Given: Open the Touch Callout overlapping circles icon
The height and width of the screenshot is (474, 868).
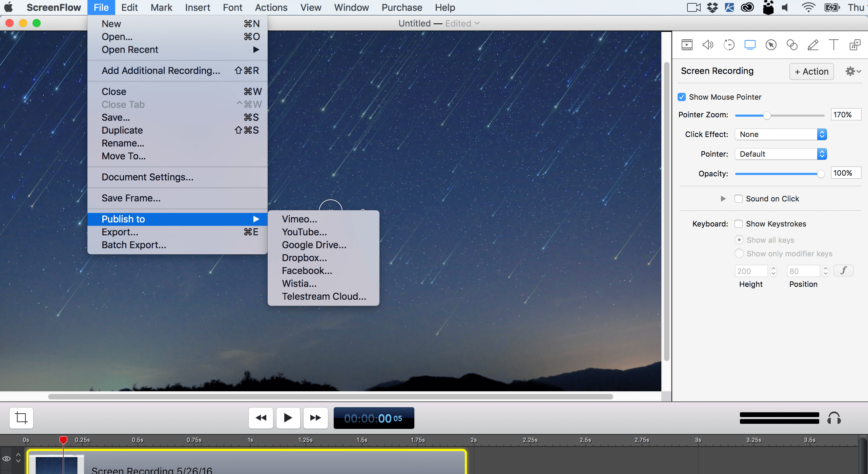Looking at the screenshot, I should pos(792,45).
